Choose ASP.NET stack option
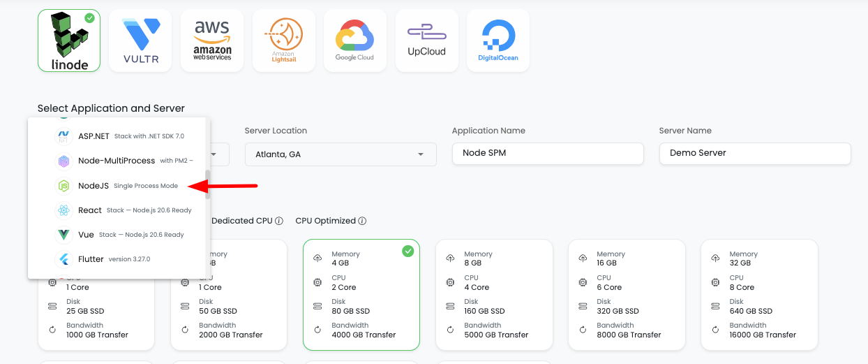 [116, 136]
